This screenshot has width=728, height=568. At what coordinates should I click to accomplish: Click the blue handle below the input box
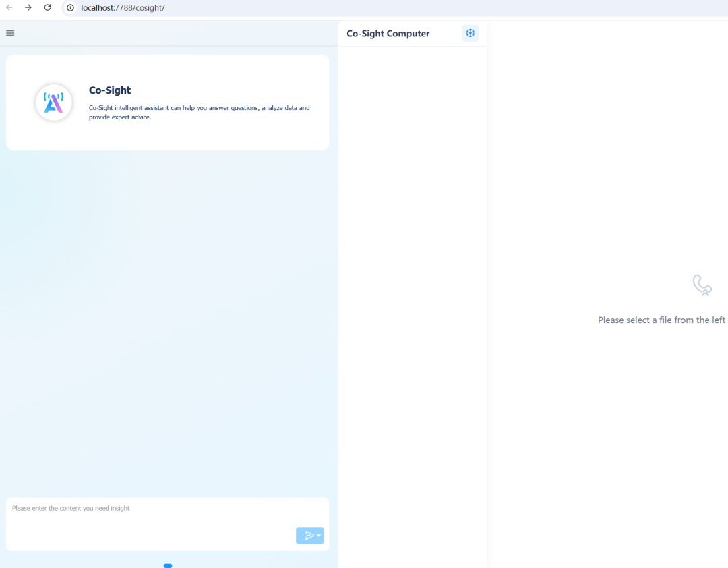(168, 566)
